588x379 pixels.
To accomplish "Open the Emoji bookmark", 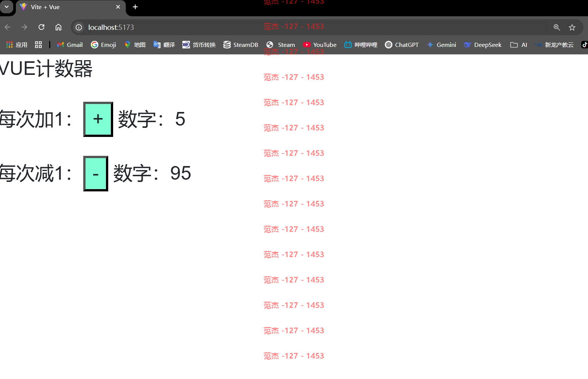I will pyautogui.click(x=103, y=45).
